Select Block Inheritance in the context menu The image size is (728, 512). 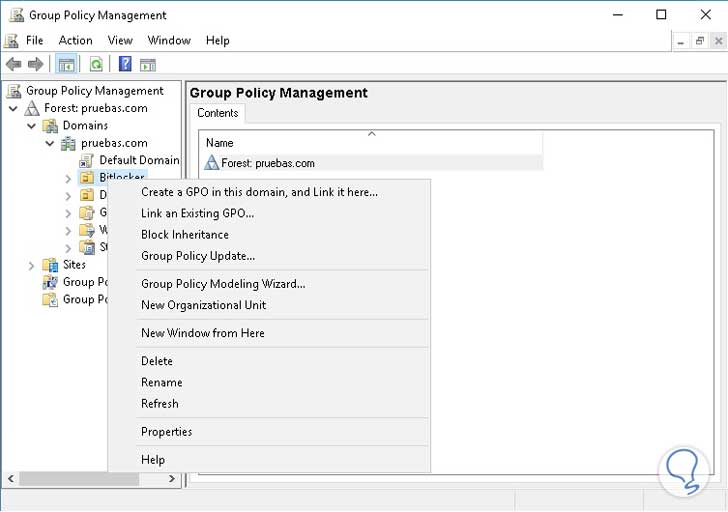[x=185, y=234]
